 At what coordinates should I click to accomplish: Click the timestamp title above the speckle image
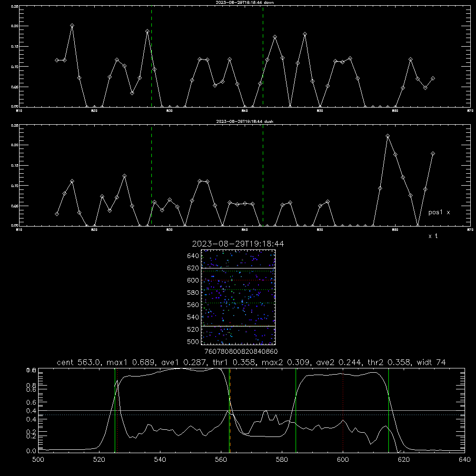click(x=238, y=244)
